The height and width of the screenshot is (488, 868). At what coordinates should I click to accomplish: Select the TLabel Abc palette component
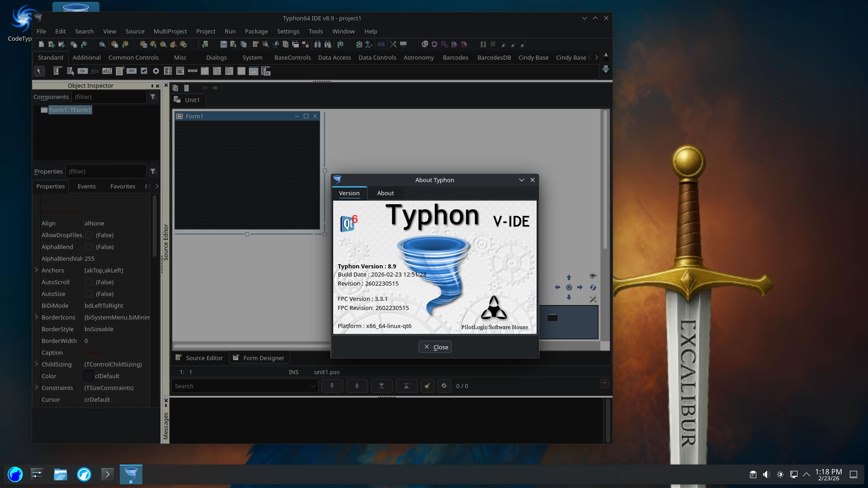[95, 71]
